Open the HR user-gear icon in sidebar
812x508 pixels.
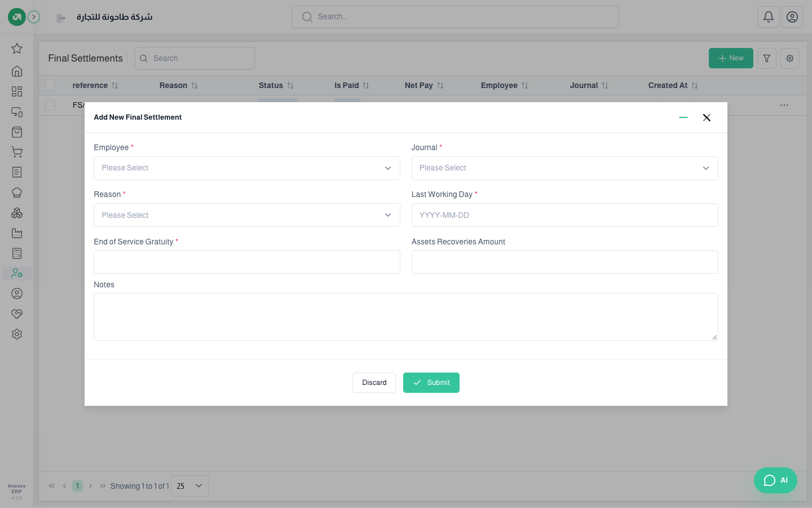coord(17,273)
